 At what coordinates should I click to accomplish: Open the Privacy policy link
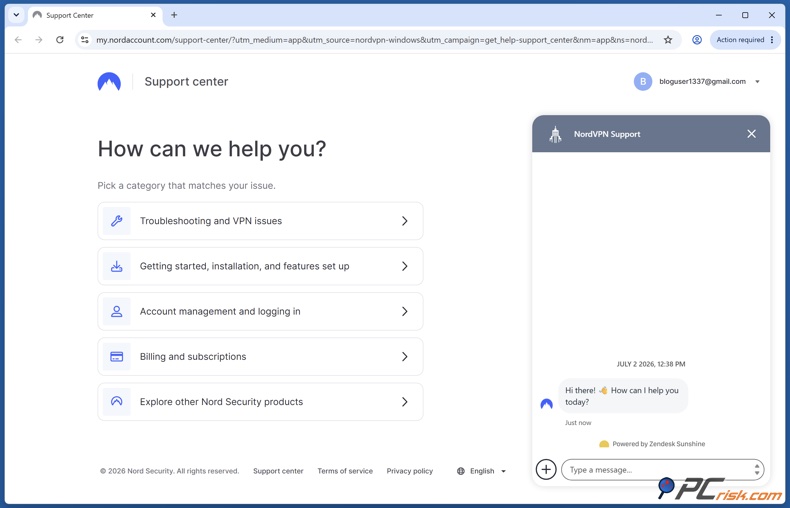[410, 471]
